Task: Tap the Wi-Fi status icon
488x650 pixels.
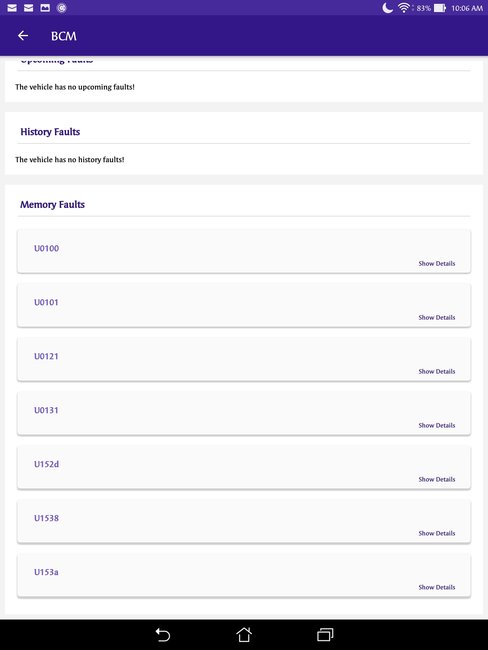Action: tap(404, 7)
